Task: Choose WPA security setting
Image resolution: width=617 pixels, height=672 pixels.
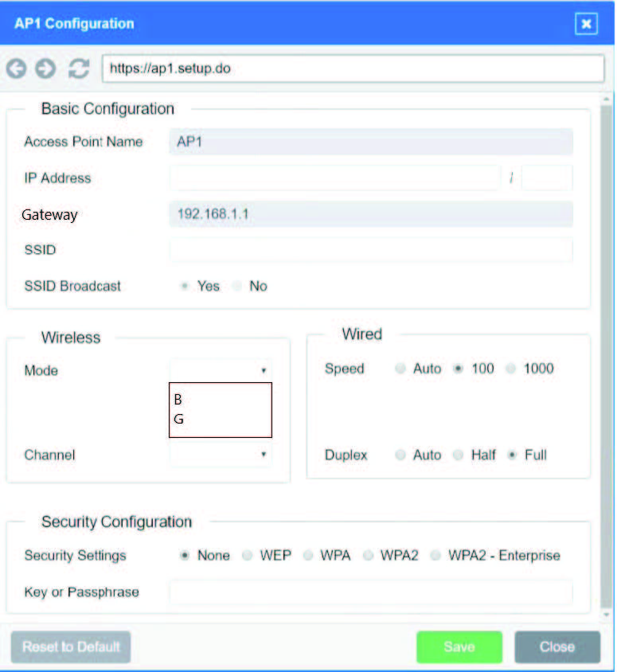Action: click(x=308, y=556)
